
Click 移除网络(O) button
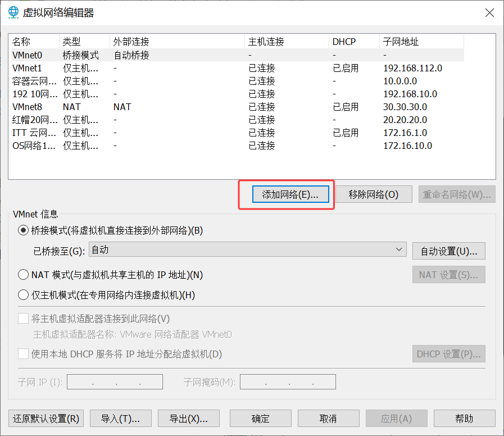tap(374, 194)
